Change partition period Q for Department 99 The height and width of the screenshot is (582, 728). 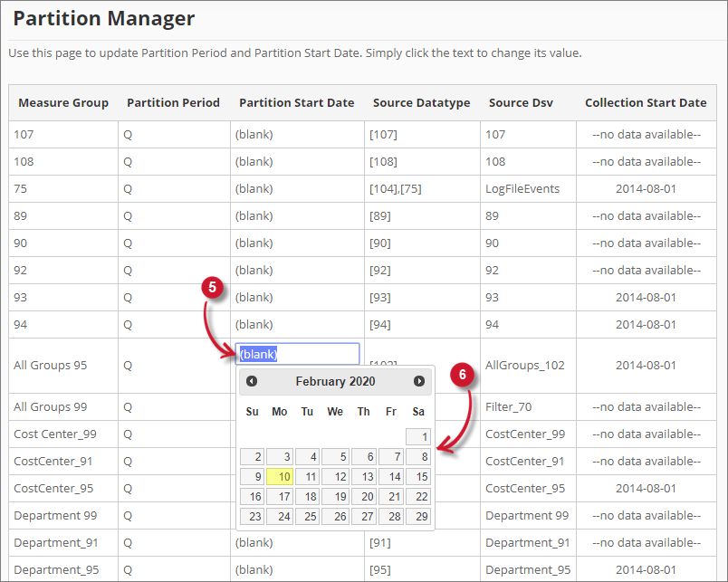(128, 516)
